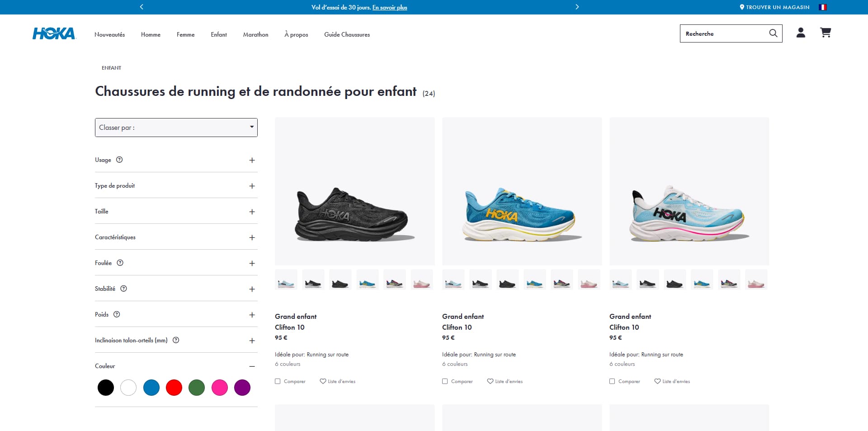Open help icon next to Usage
This screenshot has width=868, height=431.
[x=119, y=160]
